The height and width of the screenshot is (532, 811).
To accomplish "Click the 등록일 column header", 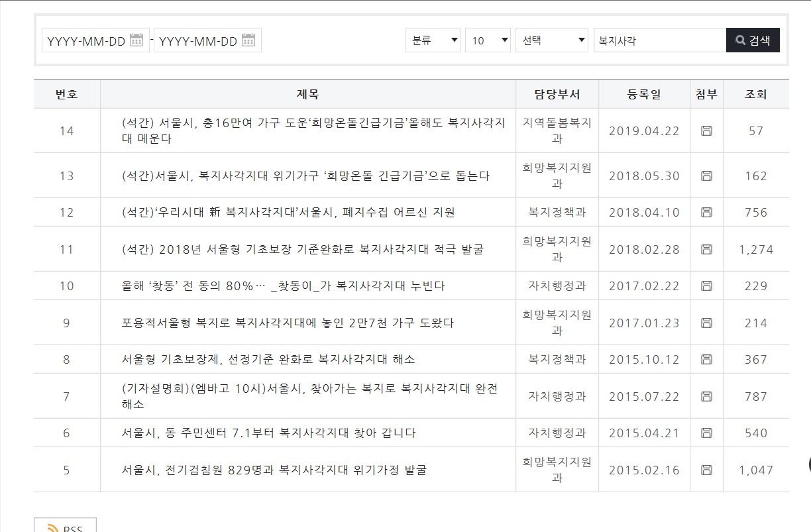I will [643, 94].
